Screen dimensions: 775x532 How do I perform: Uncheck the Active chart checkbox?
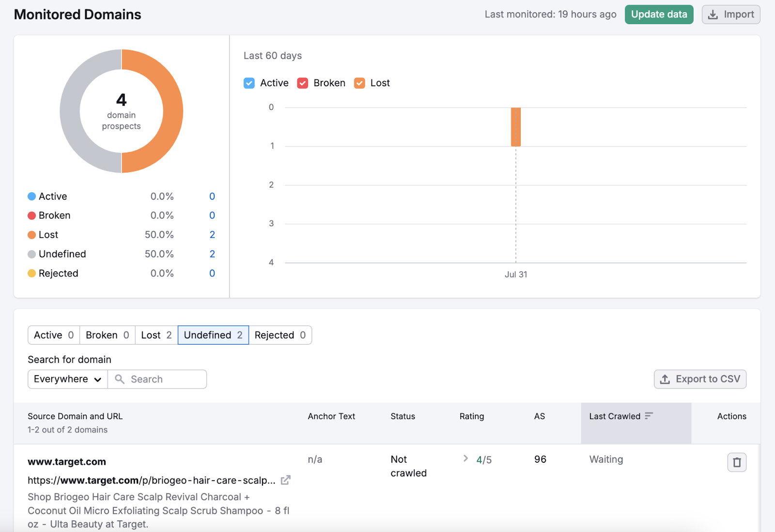pos(249,83)
